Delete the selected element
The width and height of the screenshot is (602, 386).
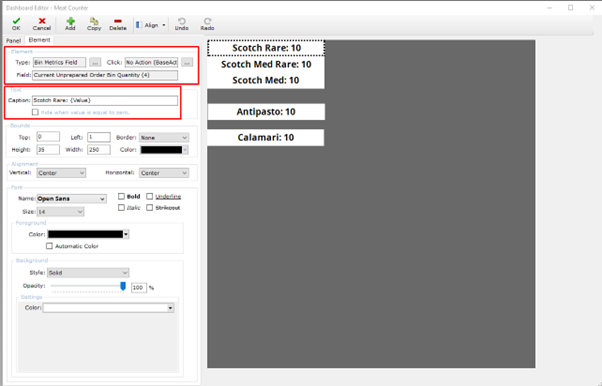[x=118, y=24]
